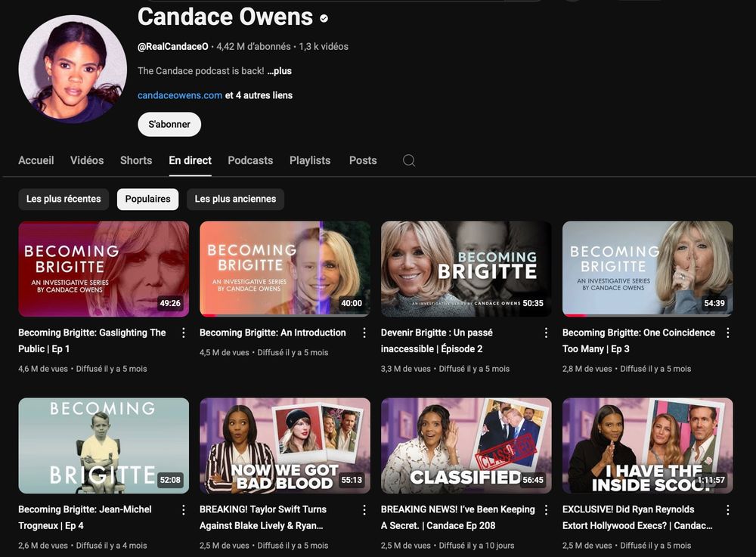Click the '4,42 M d'abonnés' subscriber count
756x557 pixels.
253,47
